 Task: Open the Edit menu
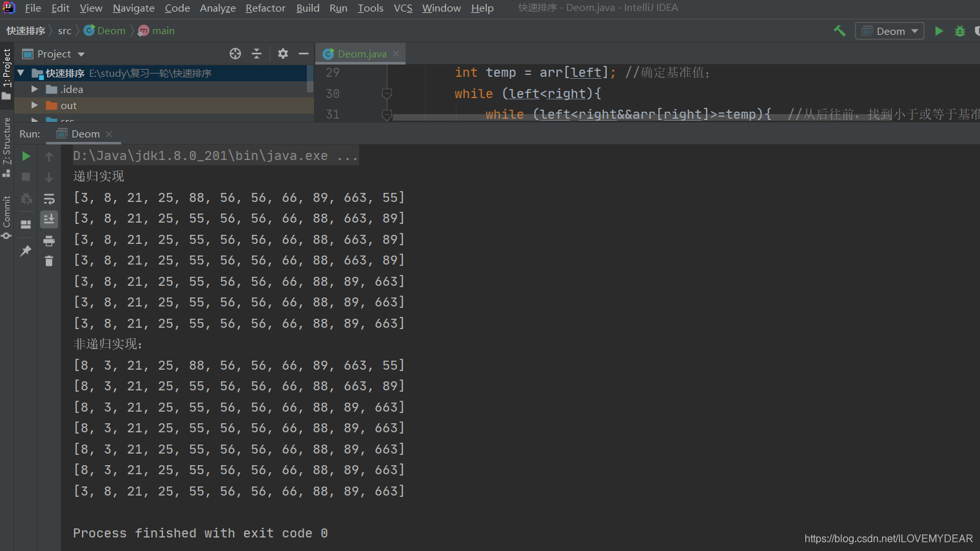(61, 8)
